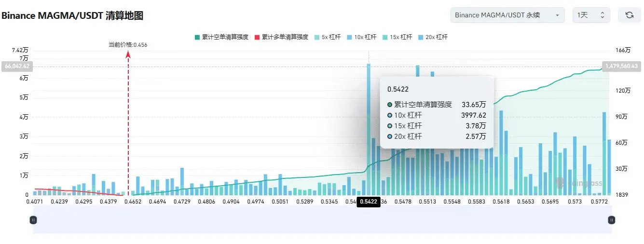Click the 当前价格:0.456 marker label

point(128,45)
